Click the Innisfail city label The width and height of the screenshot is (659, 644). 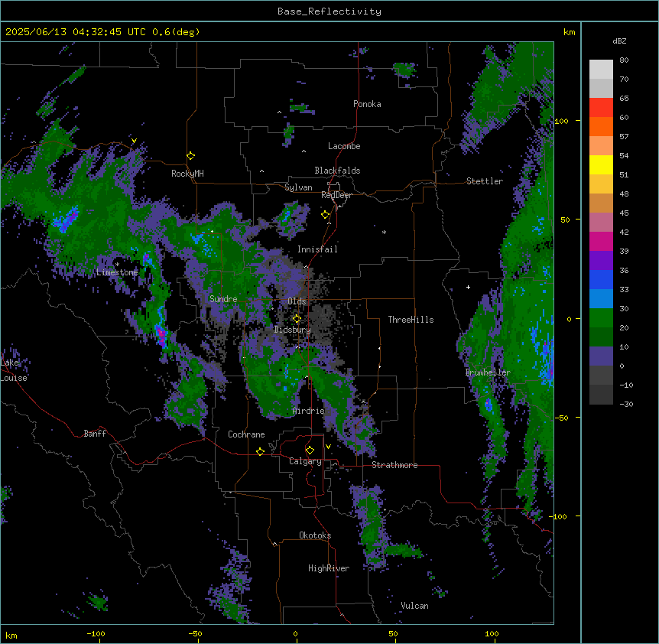click(x=317, y=249)
